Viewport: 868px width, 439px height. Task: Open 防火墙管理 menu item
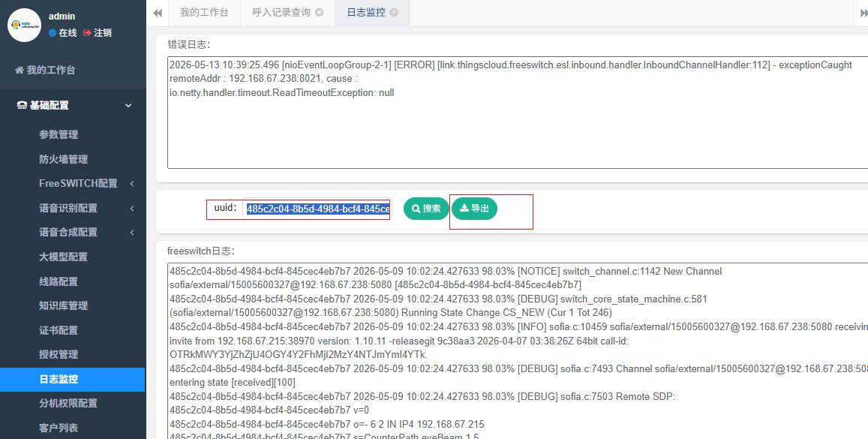pyautogui.click(x=63, y=159)
